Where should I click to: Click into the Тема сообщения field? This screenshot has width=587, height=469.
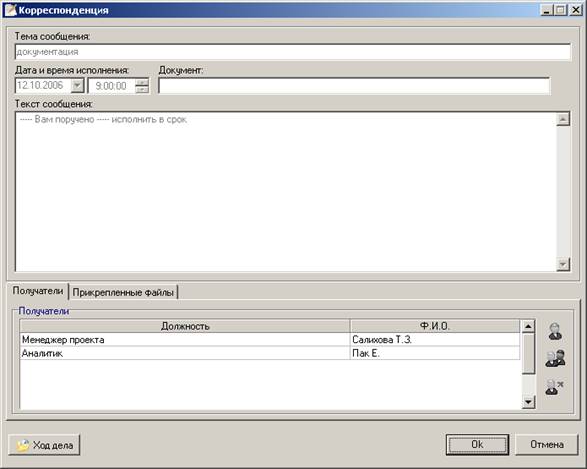click(x=293, y=52)
